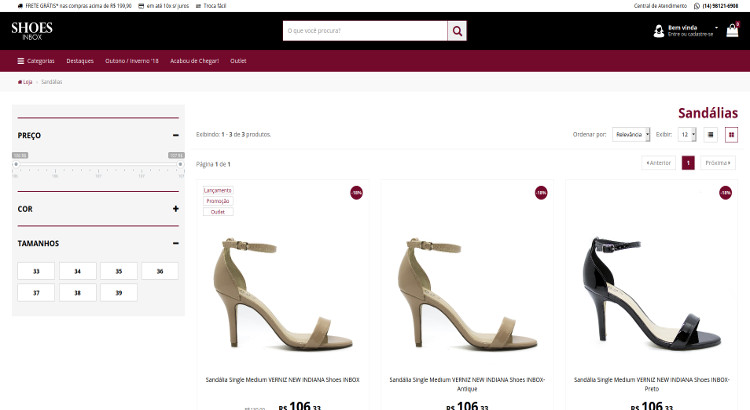Image resolution: width=750 pixels, height=410 pixels.
Task: Open the Destaques menu item
Action: click(x=80, y=61)
